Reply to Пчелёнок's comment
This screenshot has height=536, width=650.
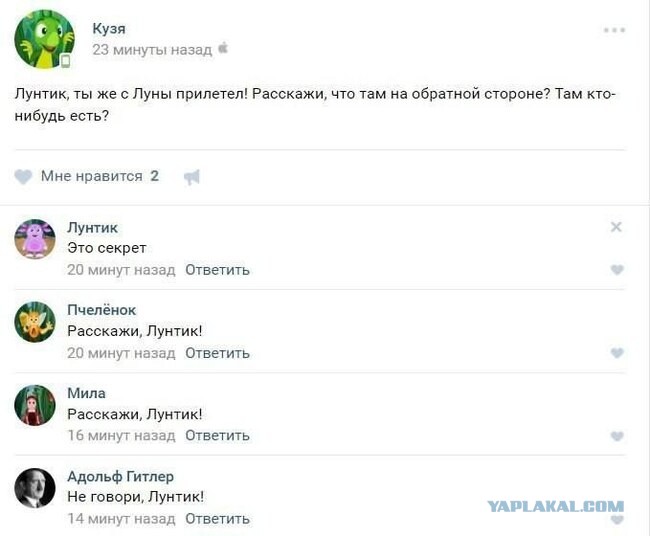[217, 353]
